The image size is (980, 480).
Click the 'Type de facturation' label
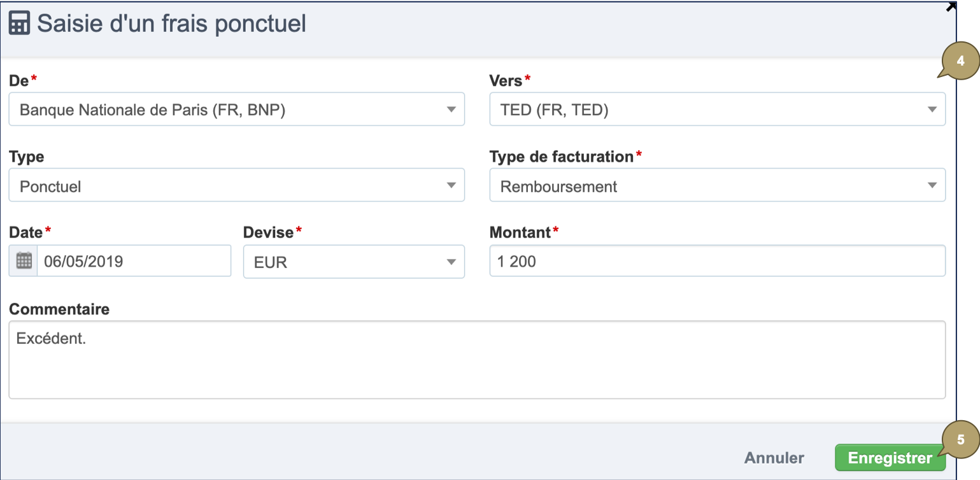[561, 157]
